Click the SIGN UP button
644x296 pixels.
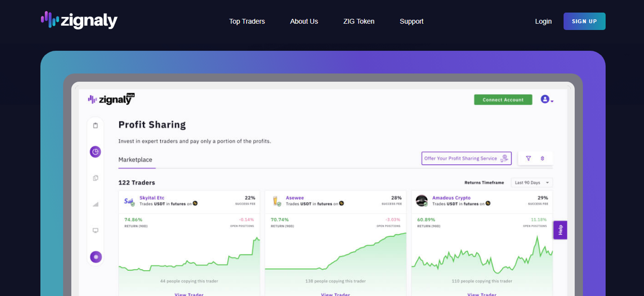584,21
